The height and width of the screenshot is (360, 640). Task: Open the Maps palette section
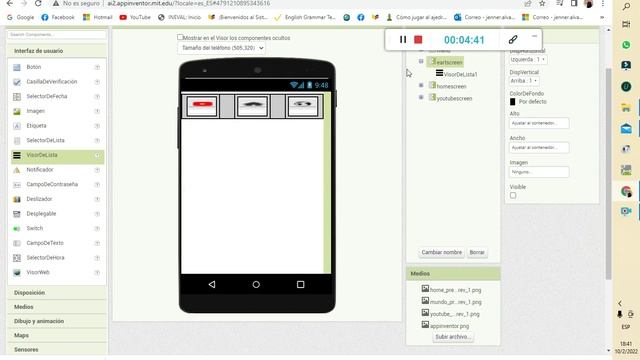pyautogui.click(x=57, y=336)
